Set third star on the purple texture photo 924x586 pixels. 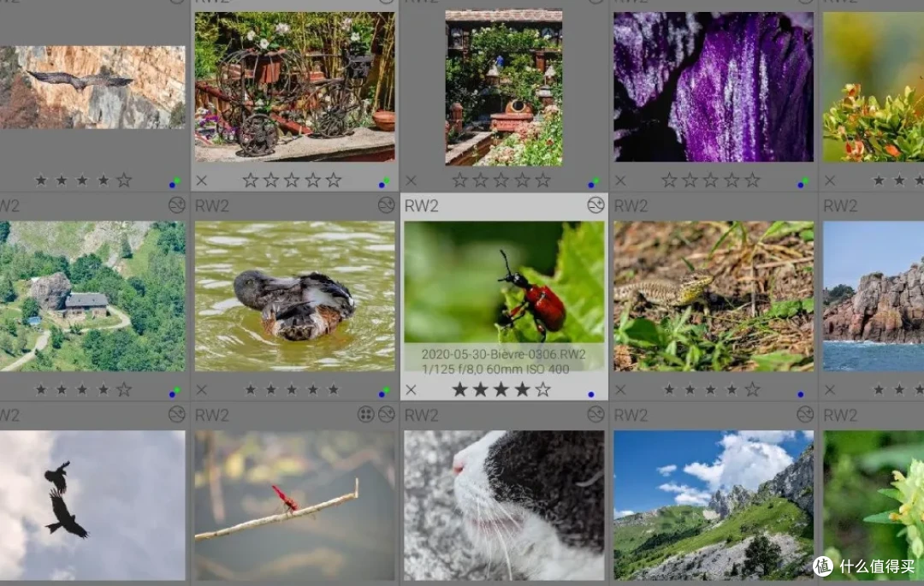coord(711,180)
